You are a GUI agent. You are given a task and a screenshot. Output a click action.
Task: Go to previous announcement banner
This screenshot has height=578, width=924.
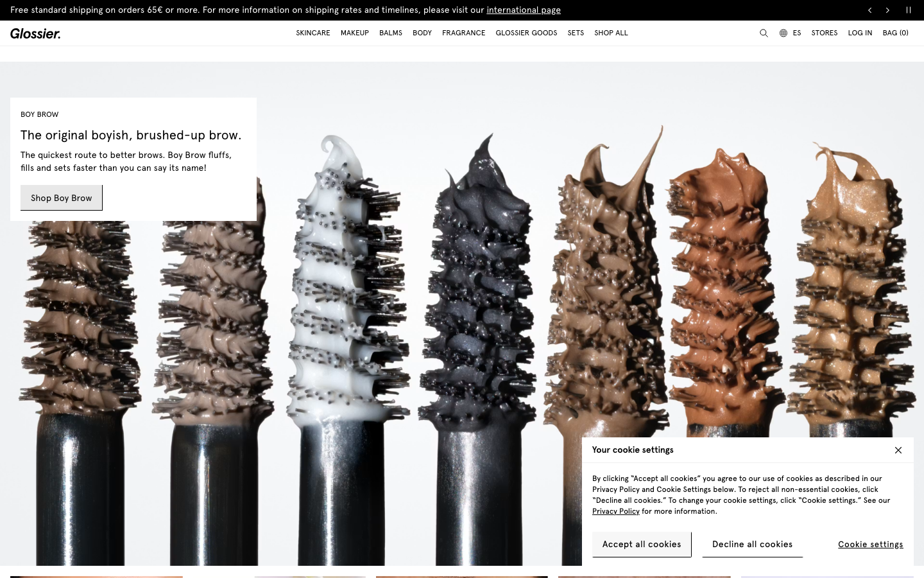pos(869,10)
